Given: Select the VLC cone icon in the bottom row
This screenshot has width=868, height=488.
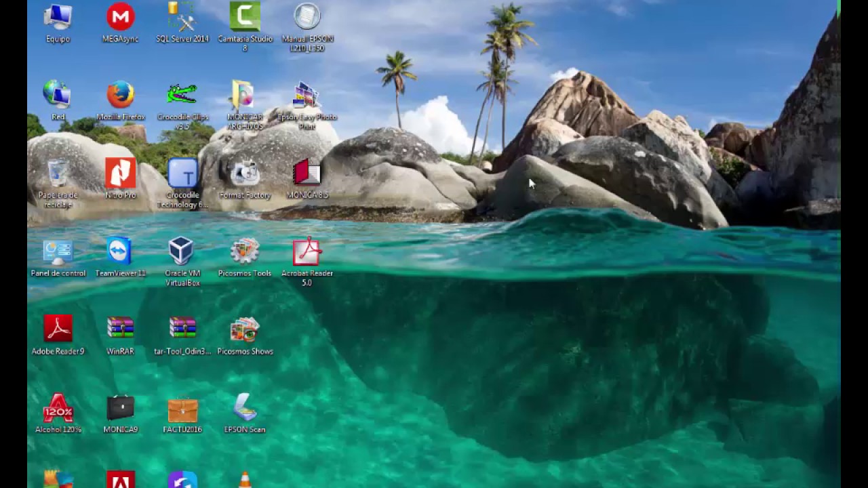Looking at the screenshot, I should (245, 480).
